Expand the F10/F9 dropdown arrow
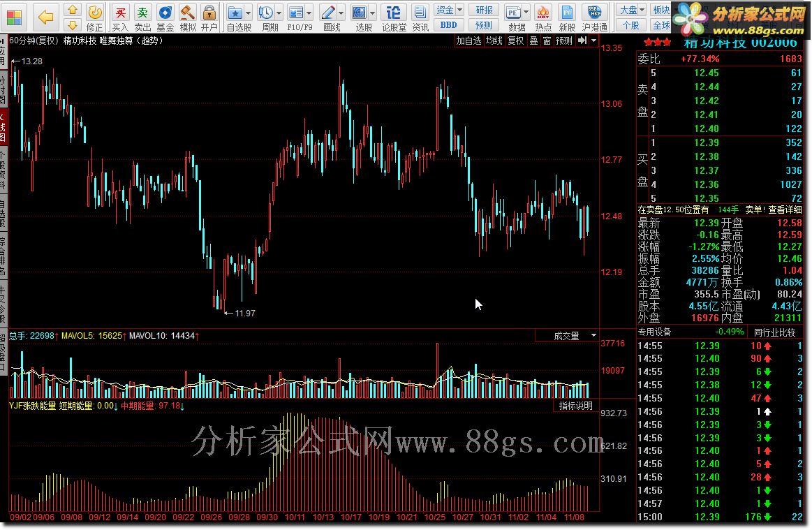Viewport: 812px width, 530px height. (309, 13)
